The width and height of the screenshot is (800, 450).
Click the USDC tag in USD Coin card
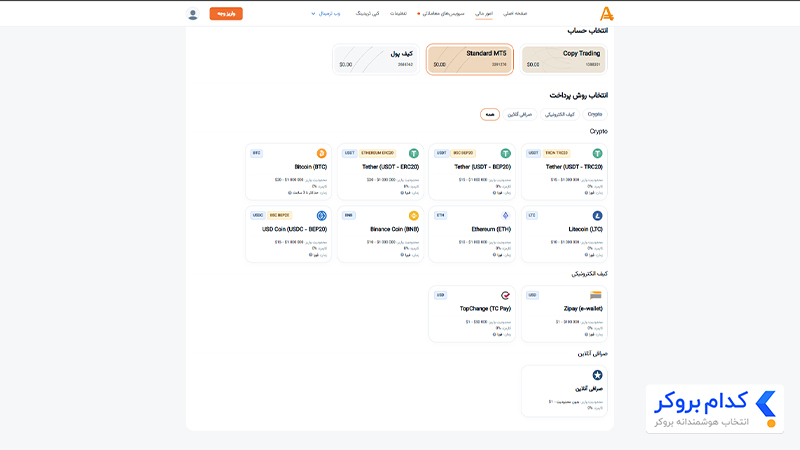point(258,215)
